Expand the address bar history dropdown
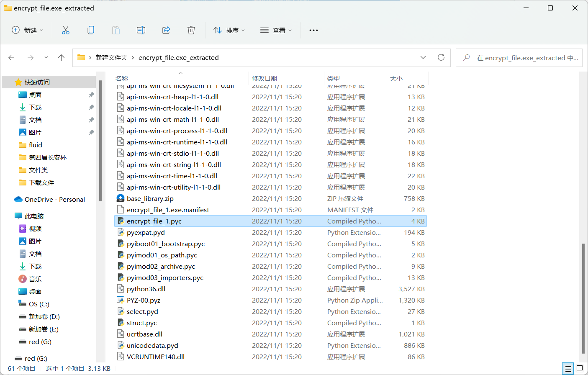Screen dimensions: 588x375 (423, 57)
